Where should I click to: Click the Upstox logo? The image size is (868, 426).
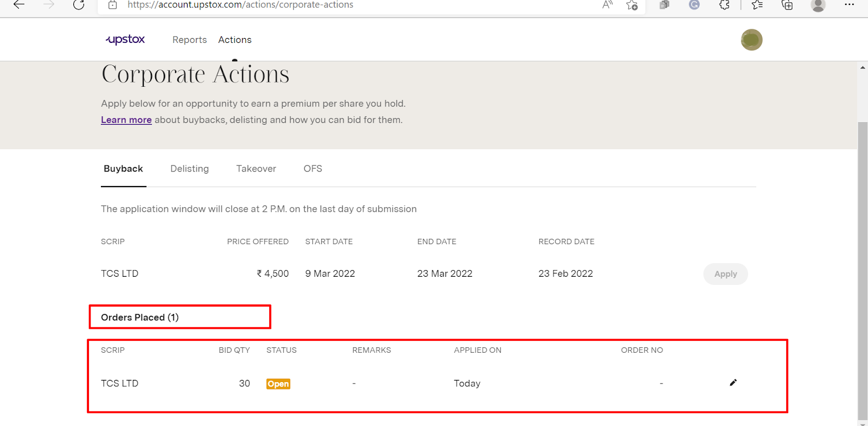pos(125,40)
